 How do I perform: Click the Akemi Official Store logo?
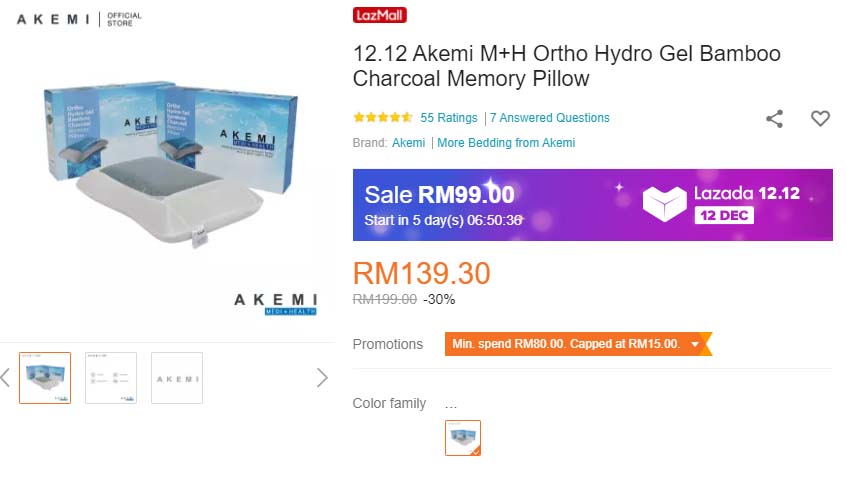pos(79,19)
